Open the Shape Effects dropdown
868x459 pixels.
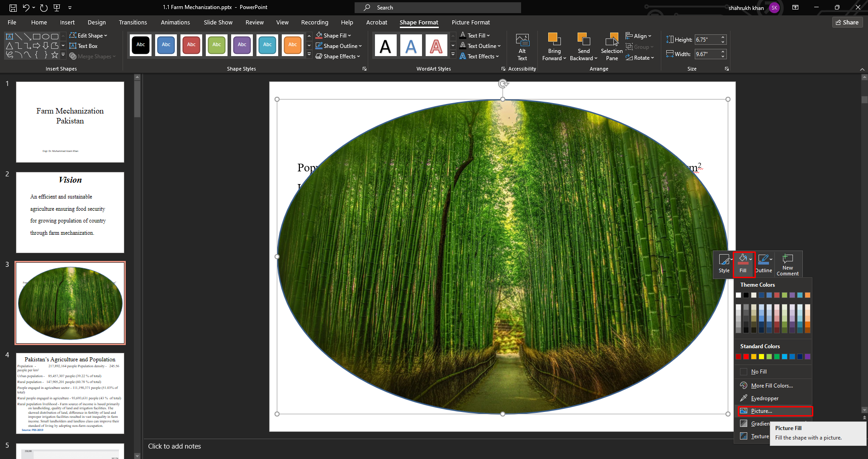pos(338,57)
